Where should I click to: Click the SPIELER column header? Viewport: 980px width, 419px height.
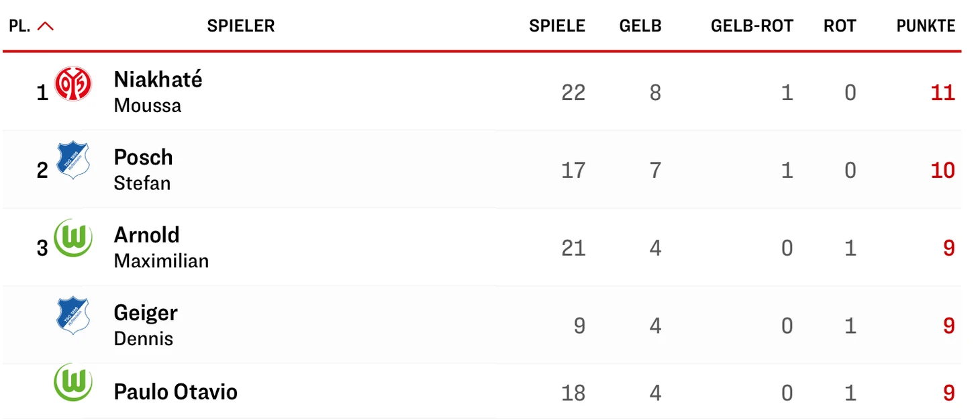(x=240, y=26)
